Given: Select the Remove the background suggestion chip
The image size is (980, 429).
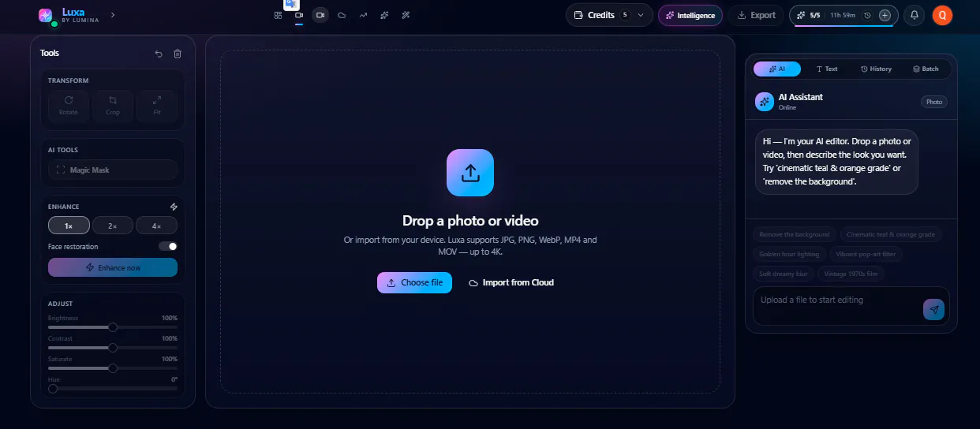Looking at the screenshot, I should [x=794, y=234].
